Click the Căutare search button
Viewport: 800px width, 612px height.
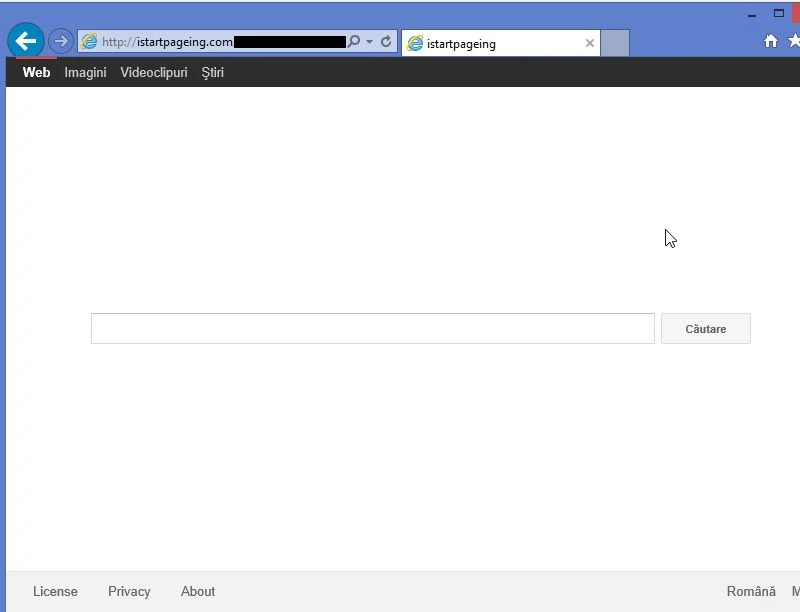[706, 328]
